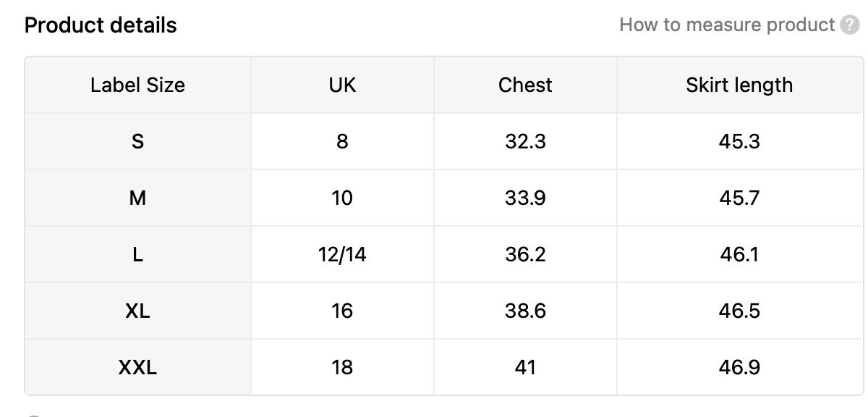Click the skirt length value 45.7

[739, 198]
